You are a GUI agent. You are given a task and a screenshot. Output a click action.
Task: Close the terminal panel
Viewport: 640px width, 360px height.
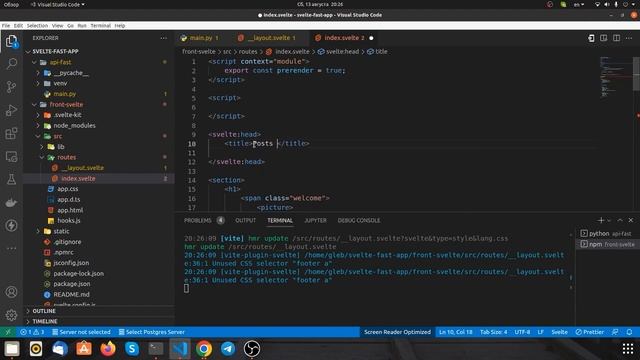pyautogui.click(x=631, y=220)
